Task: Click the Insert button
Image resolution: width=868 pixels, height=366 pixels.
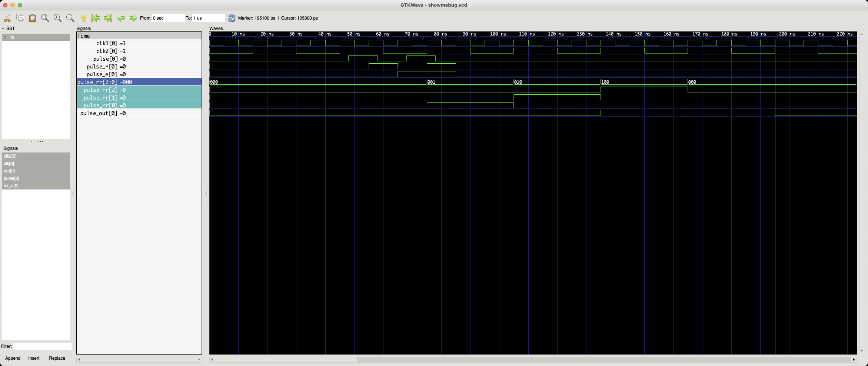Action: click(34, 358)
